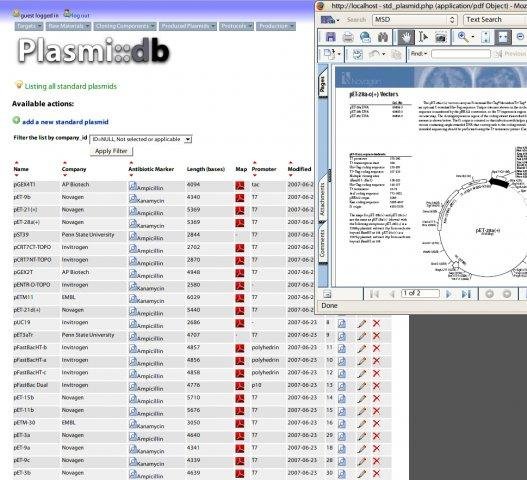Screen dimensions: 527x480
Task: Delete pET-3b with red X
Action: pyautogui.click(x=376, y=474)
